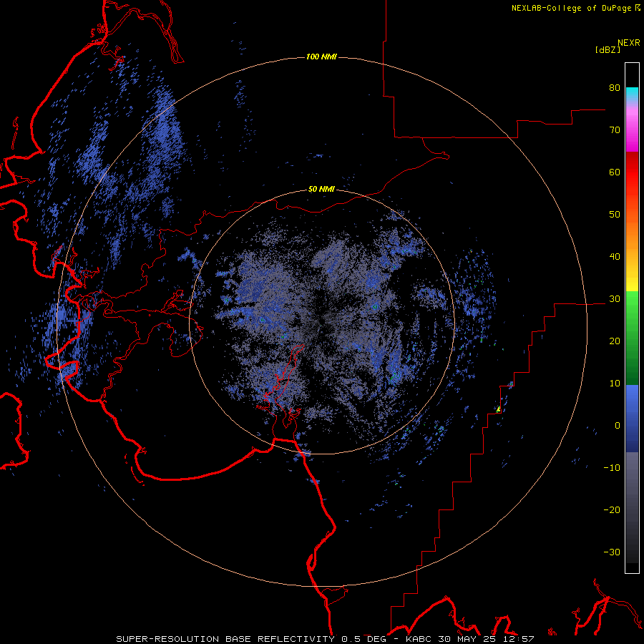Viewport: 644px width, 644px height.
Task: Click the 0.5 DEG elevation text in caption
Action: tap(364, 639)
